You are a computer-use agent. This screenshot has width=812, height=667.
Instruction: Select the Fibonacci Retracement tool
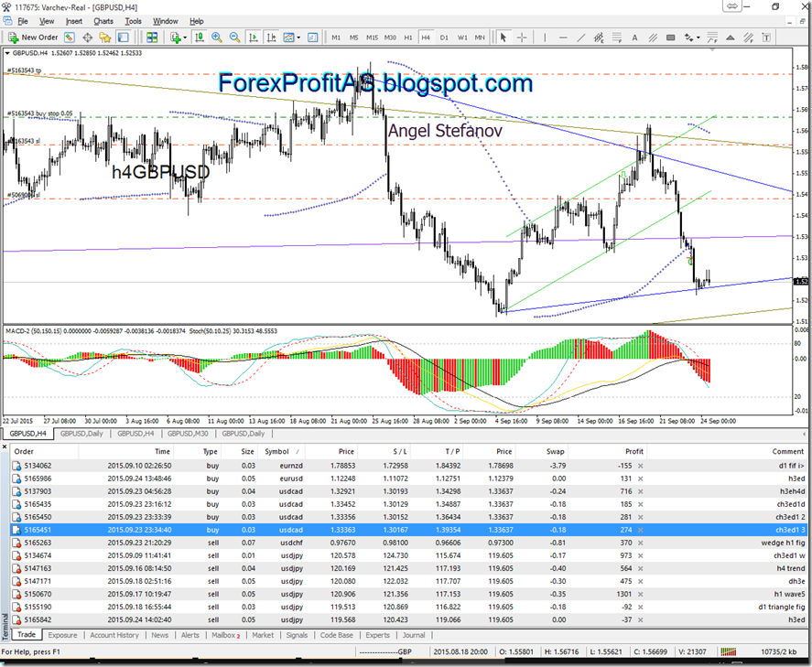coord(617,38)
